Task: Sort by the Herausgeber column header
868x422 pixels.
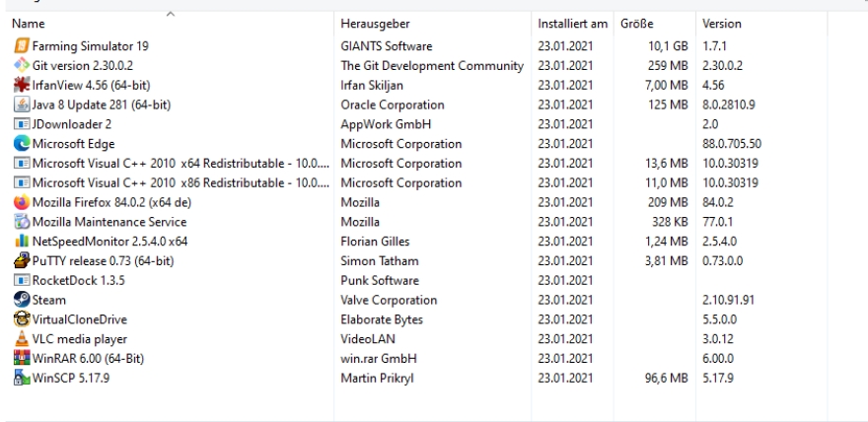Action: [375, 24]
